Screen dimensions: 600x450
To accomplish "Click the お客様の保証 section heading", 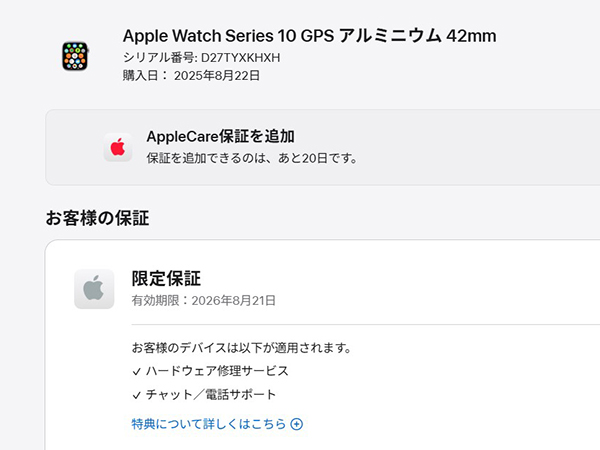I will tap(97, 218).
